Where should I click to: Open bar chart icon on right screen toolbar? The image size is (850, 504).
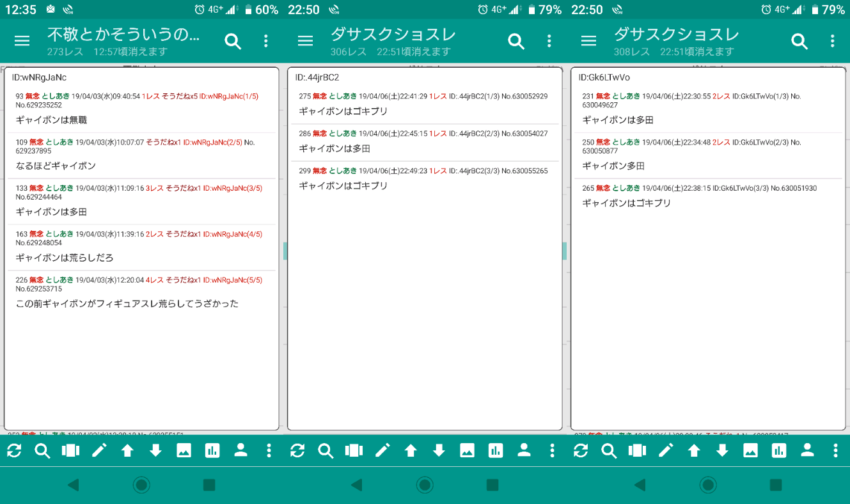pos(779,451)
